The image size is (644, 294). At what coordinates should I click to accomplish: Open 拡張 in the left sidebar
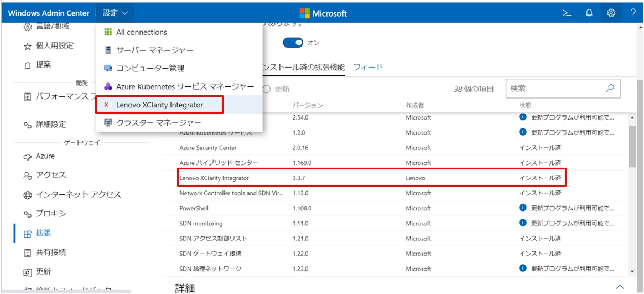[43, 233]
